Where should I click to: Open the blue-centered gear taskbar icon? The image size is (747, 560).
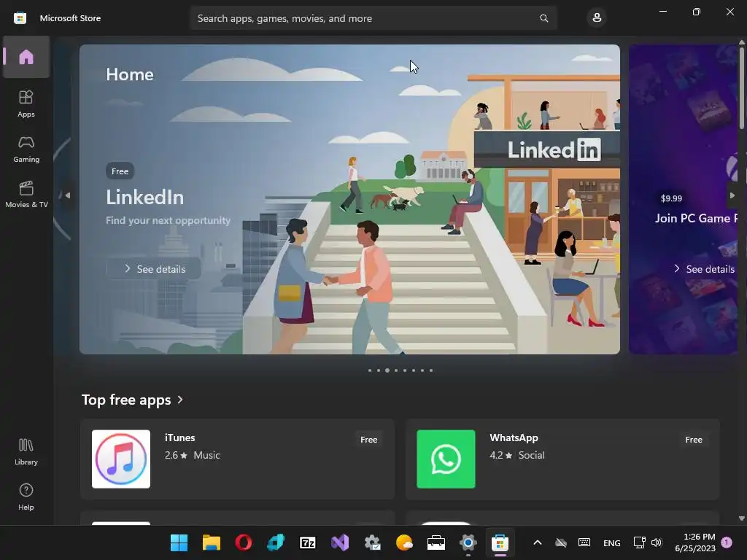pos(468,542)
